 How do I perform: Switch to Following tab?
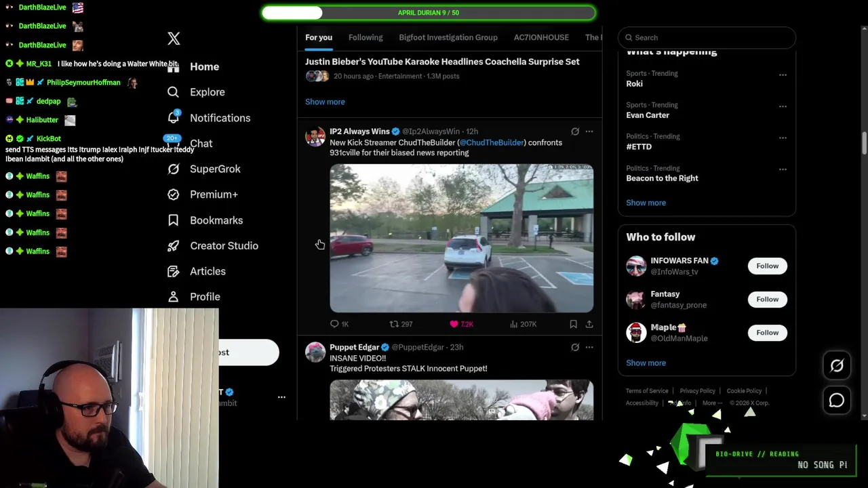pyautogui.click(x=366, y=37)
